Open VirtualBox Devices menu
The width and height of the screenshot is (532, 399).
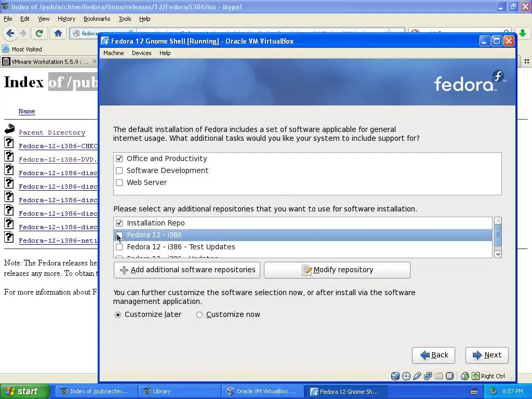point(141,53)
